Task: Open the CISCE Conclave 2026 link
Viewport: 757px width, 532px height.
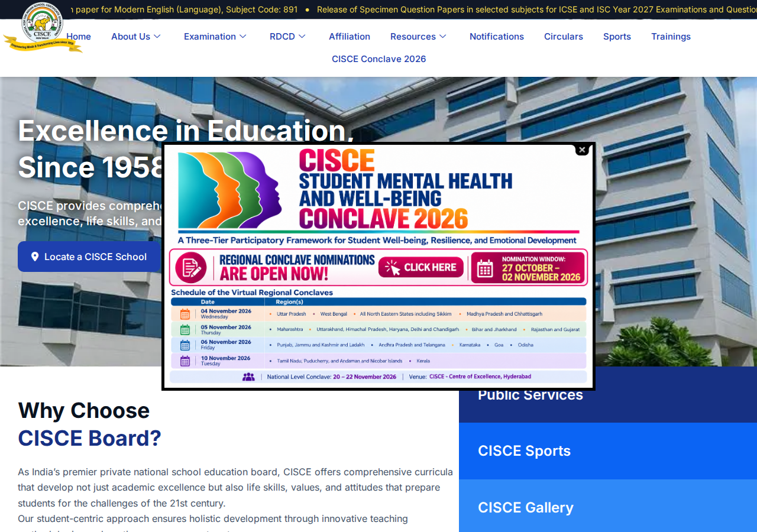Action: [x=379, y=59]
